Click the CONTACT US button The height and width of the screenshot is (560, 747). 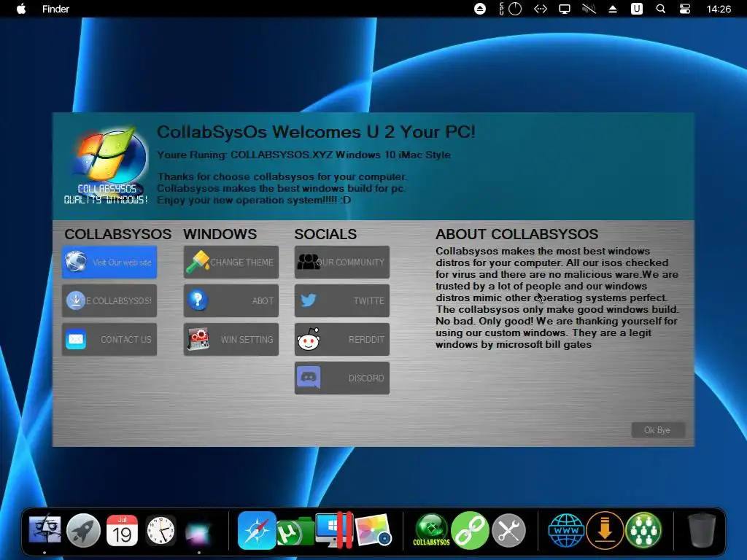(x=109, y=339)
